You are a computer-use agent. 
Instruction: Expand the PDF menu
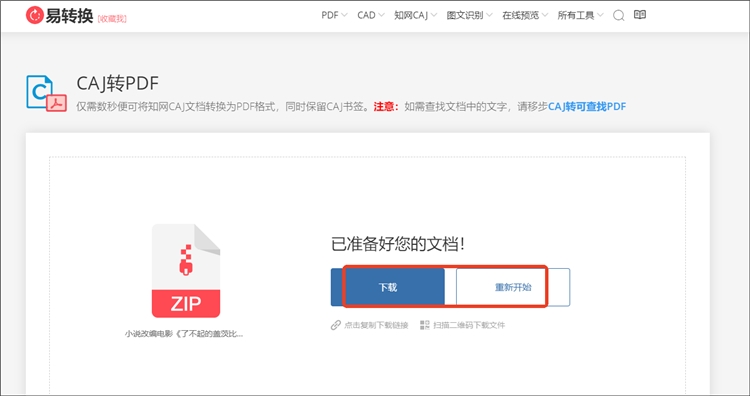click(x=334, y=15)
